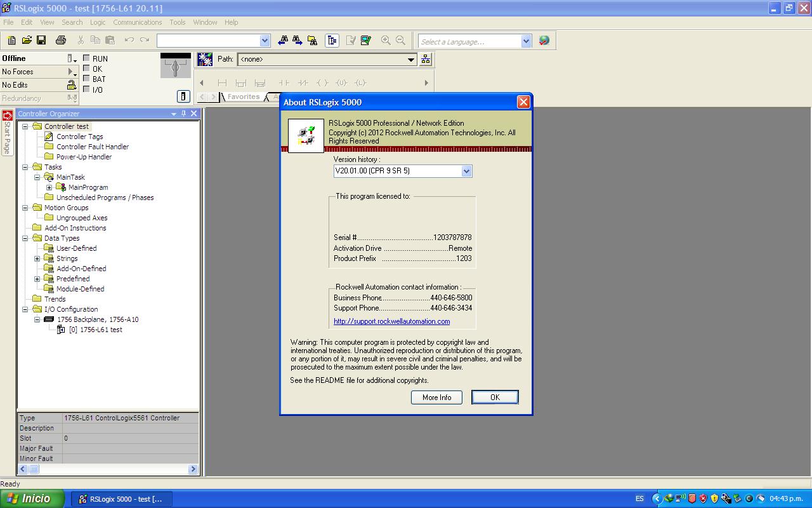Open the Start Page side tab
This screenshot has width=812, height=508.
pyautogui.click(x=7, y=133)
